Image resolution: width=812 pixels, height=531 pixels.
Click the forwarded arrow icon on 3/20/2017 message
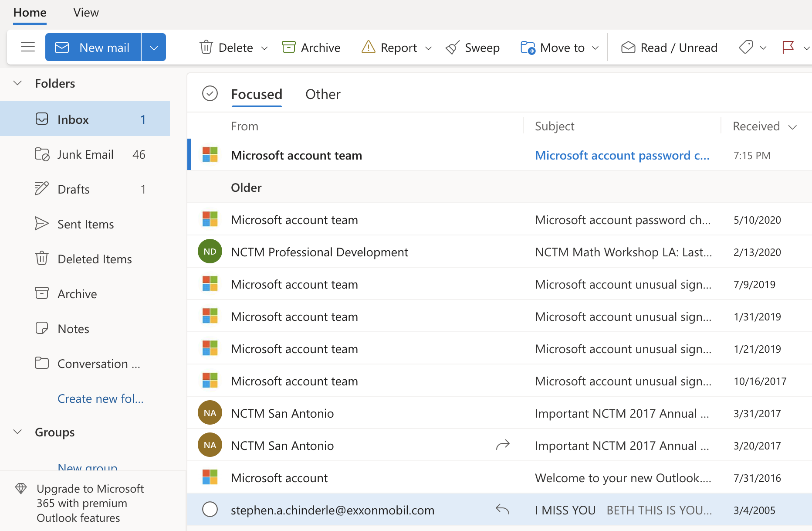point(503,445)
